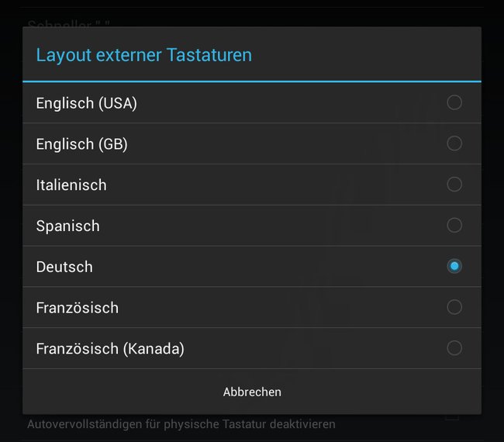Click the dimmed Schneller setting behind dialog
504x442 pixels.
(x=68, y=24)
